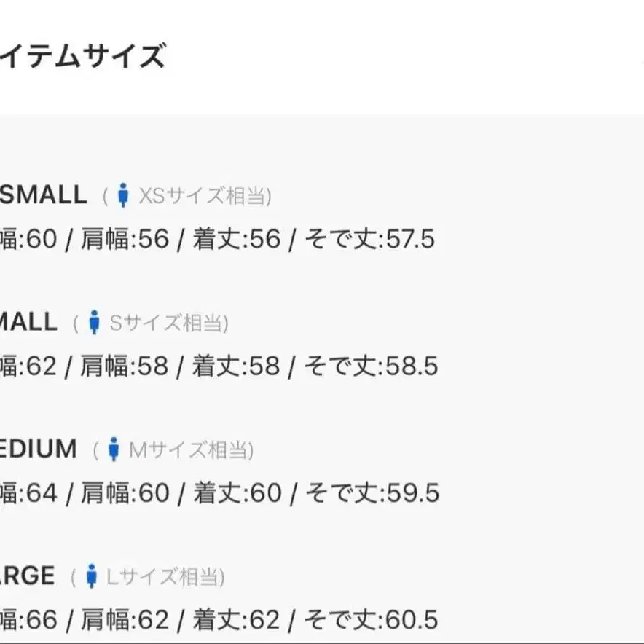Image resolution: width=644 pixels, height=644 pixels.
Task: Select the X-SMALL size label
Action: [42, 195]
